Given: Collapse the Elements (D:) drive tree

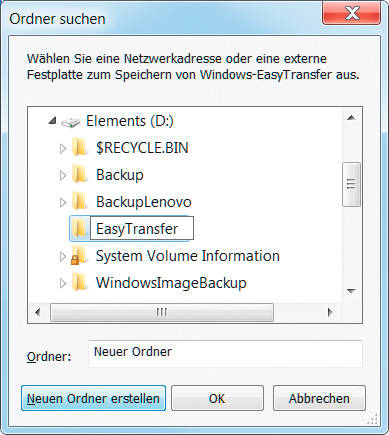Looking at the screenshot, I should pos(52,121).
